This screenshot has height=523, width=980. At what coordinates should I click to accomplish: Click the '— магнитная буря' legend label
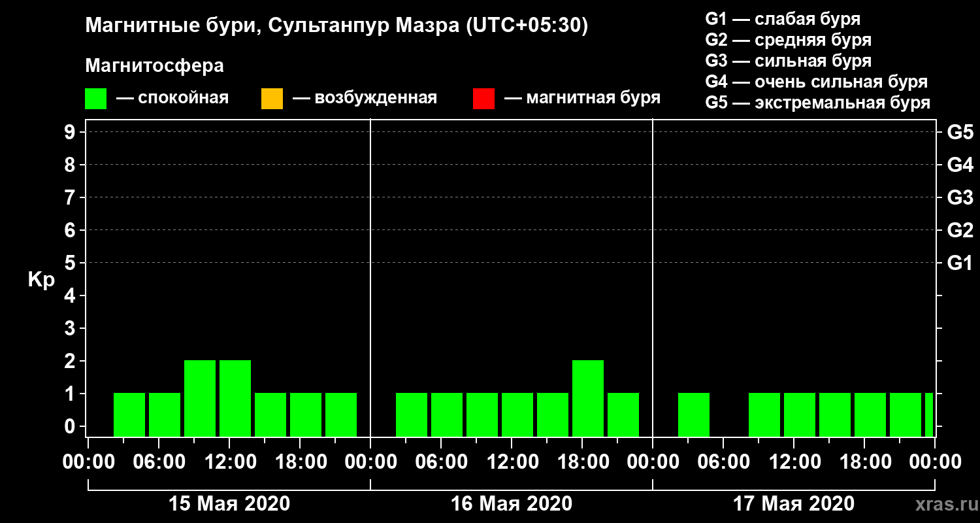coord(582,99)
